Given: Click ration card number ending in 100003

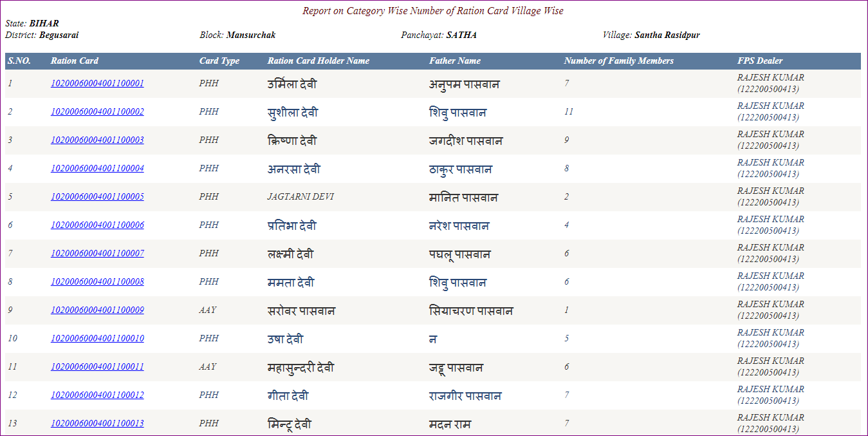Looking at the screenshot, I should pos(97,140).
